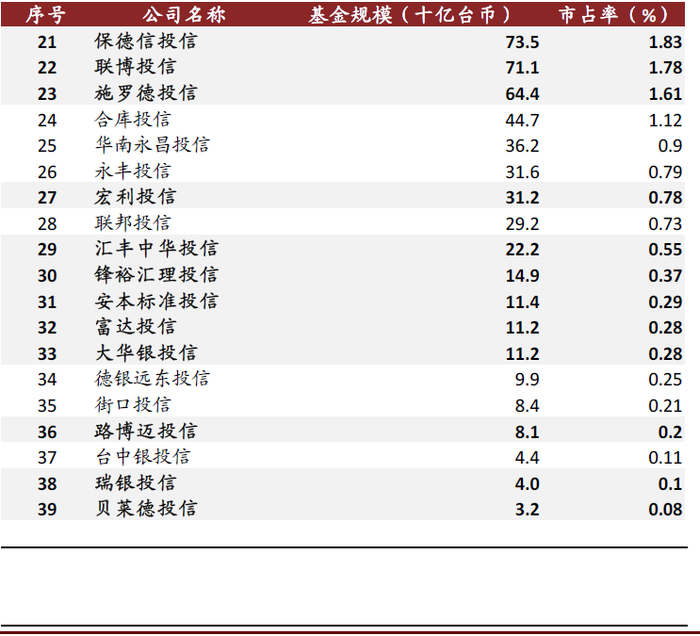Image resolution: width=700 pixels, height=636 pixels.
Task: Select company name 德银远东投信
Action: (x=152, y=379)
